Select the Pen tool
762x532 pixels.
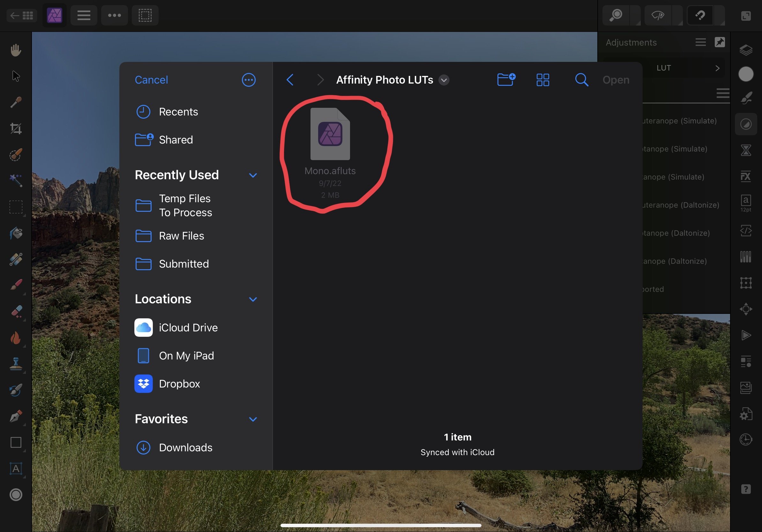point(16,416)
